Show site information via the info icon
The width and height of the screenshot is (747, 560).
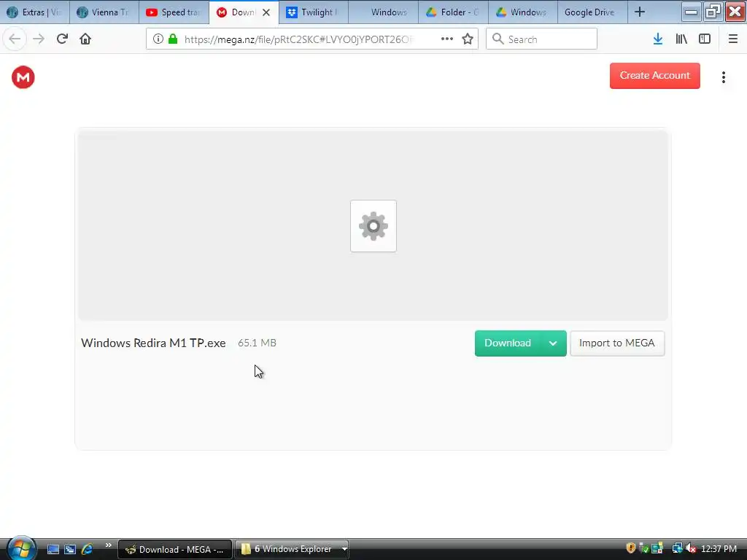click(x=158, y=39)
